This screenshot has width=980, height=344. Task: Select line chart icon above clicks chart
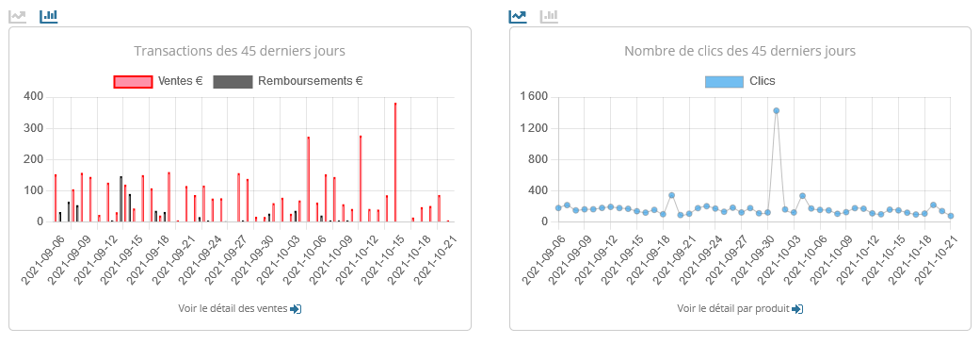click(x=518, y=16)
